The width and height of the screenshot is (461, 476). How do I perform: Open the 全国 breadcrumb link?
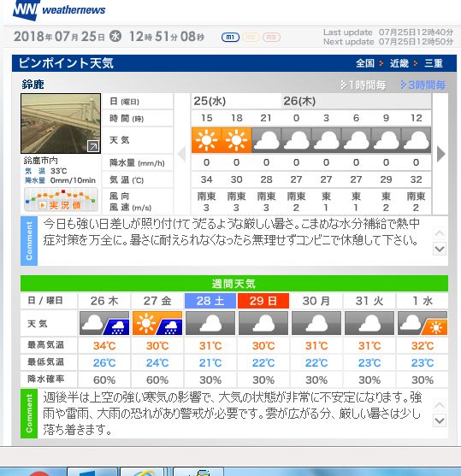365,63
